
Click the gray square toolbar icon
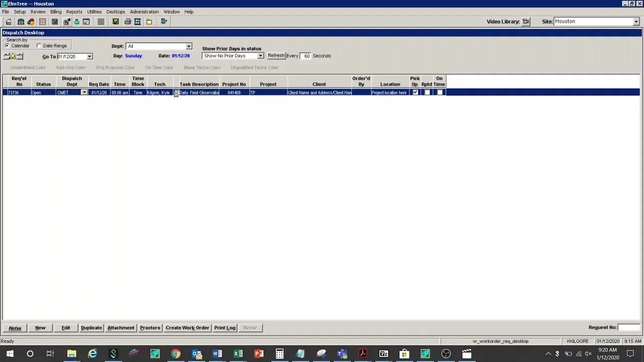pyautogui.click(x=101, y=22)
